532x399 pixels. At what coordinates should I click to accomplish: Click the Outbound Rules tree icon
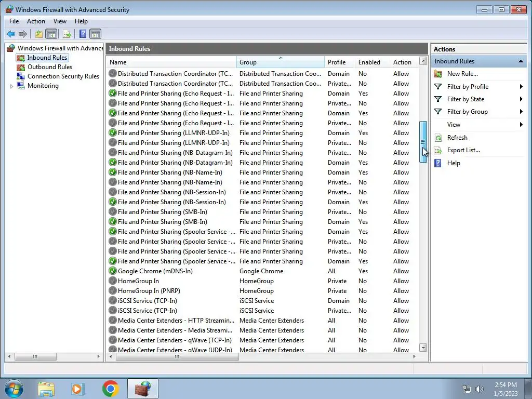[21, 67]
